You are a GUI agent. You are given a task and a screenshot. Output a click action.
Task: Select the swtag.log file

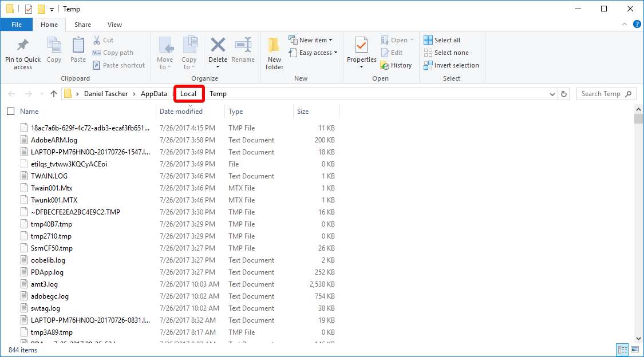45,308
